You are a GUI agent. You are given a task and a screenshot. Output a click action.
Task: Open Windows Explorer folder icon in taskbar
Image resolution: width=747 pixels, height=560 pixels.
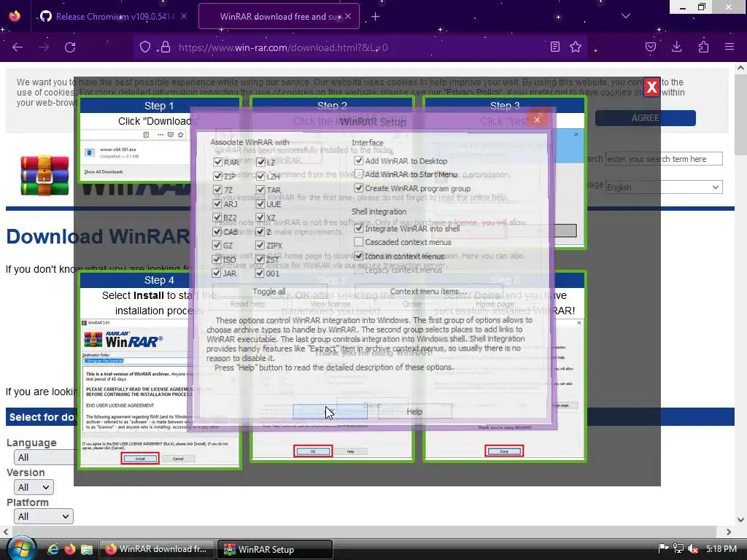87,549
